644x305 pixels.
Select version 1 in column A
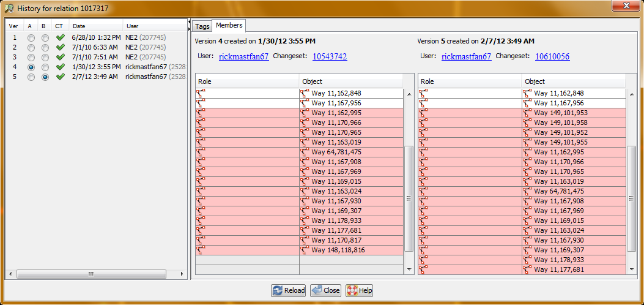pos(31,38)
